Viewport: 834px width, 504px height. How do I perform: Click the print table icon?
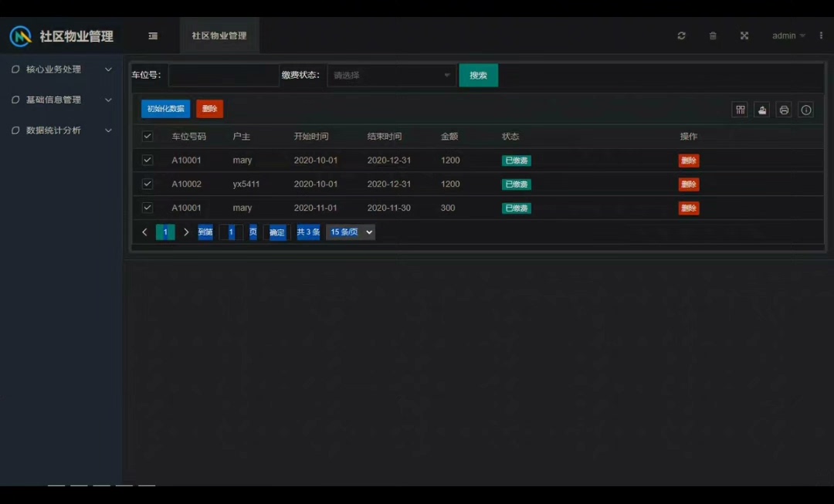(x=784, y=110)
